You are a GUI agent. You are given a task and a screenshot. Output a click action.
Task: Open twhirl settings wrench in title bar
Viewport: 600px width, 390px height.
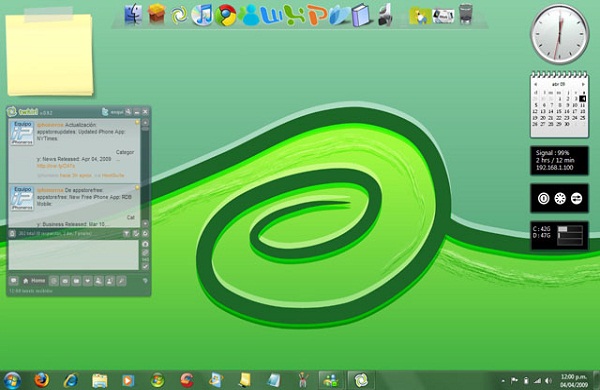tap(128, 112)
